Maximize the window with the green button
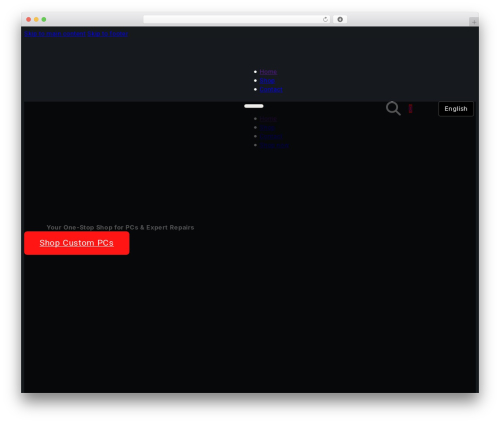The width and height of the screenshot is (500, 423). (44, 19)
